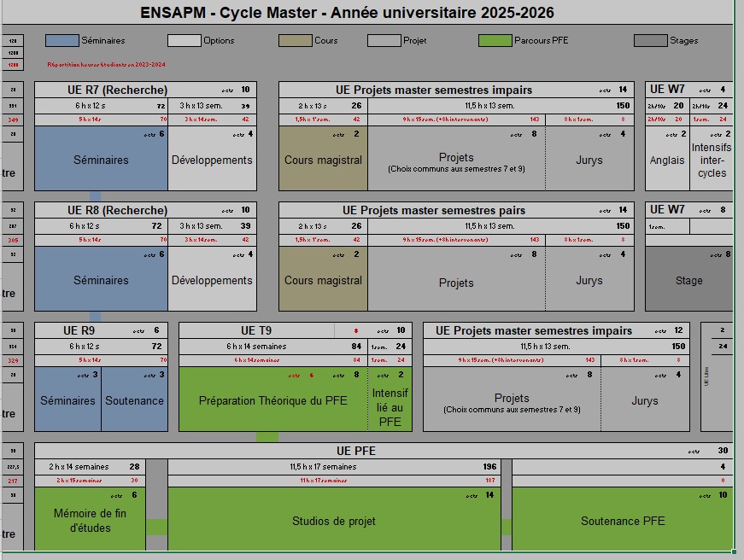Select the Mémoire de fin d'études block
The width and height of the screenshot is (744, 560).
[x=89, y=520]
